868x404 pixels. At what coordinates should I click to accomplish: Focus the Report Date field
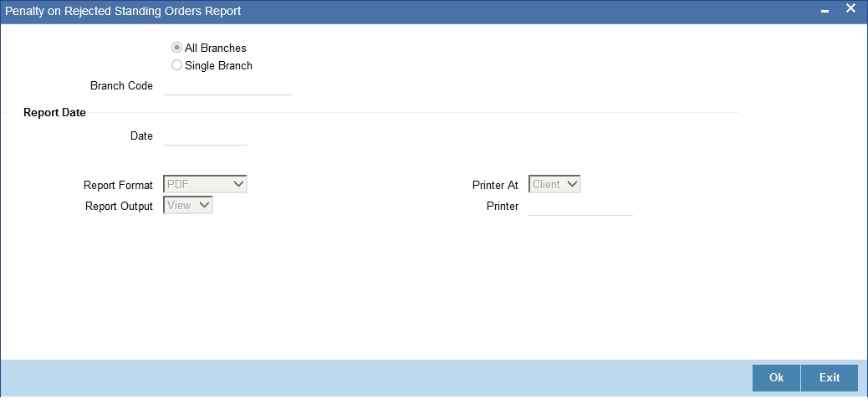point(206,136)
